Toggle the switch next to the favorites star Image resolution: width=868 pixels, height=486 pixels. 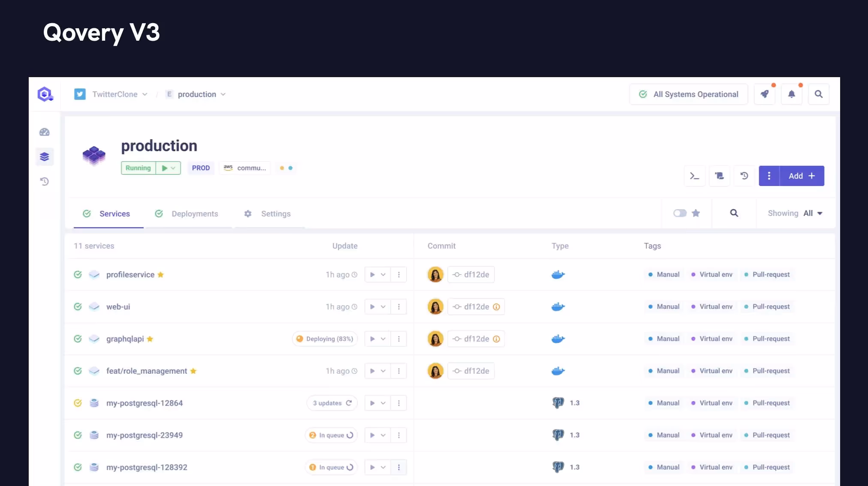(680, 213)
